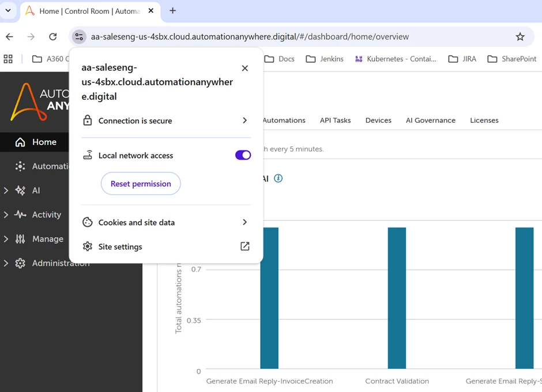Open the SharePoint bookmark folder
542x392 pixels.
pos(512,59)
